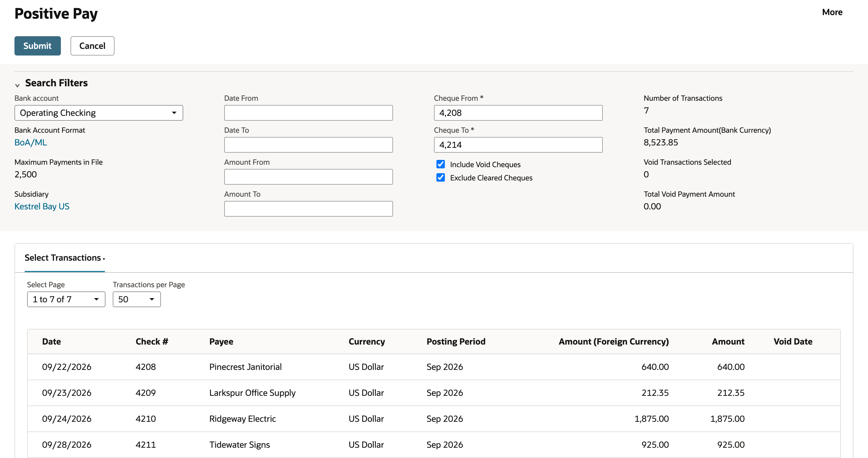
Task: Click the Submit button
Action: coord(37,46)
